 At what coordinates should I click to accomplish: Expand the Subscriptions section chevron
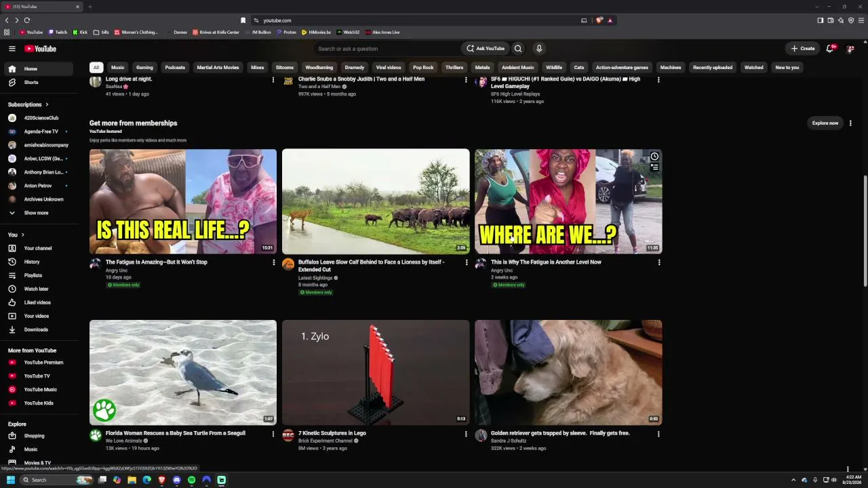pos(47,104)
